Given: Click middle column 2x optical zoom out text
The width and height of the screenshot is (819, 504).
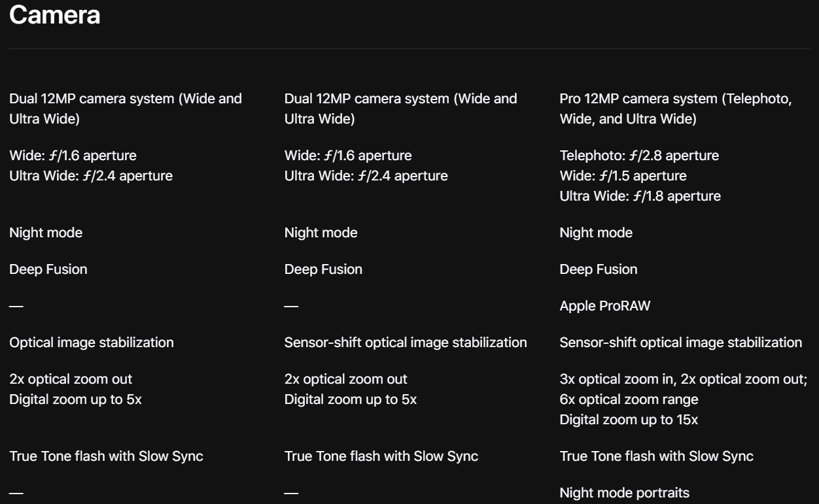Looking at the screenshot, I should pyautogui.click(x=346, y=379).
